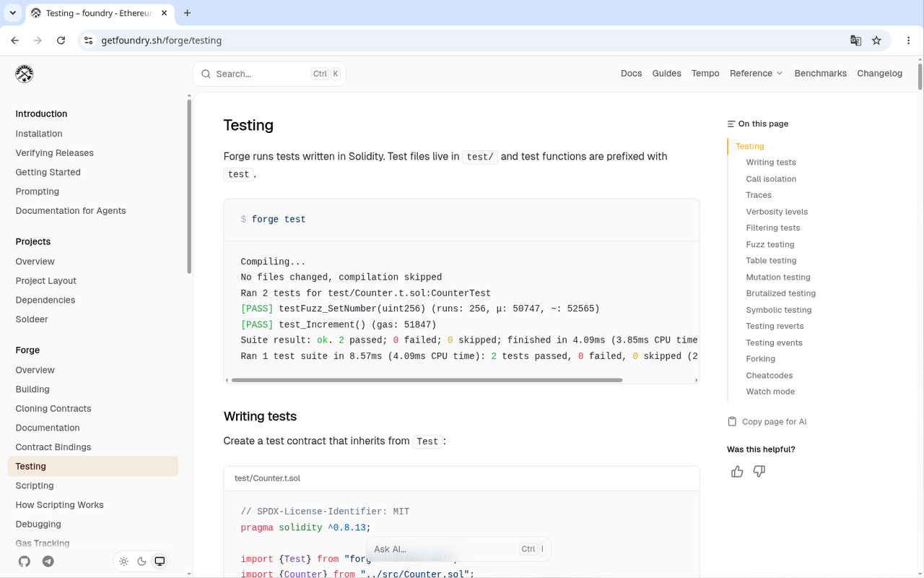Viewport: 924px width, 578px height.
Task: Open the Changelog nav item
Action: pos(879,74)
